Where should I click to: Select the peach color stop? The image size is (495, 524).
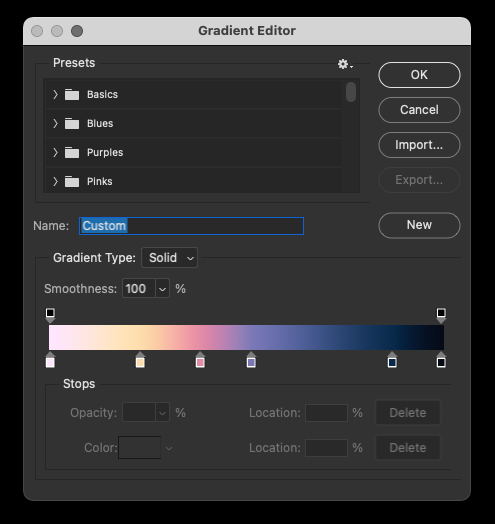coord(140,360)
